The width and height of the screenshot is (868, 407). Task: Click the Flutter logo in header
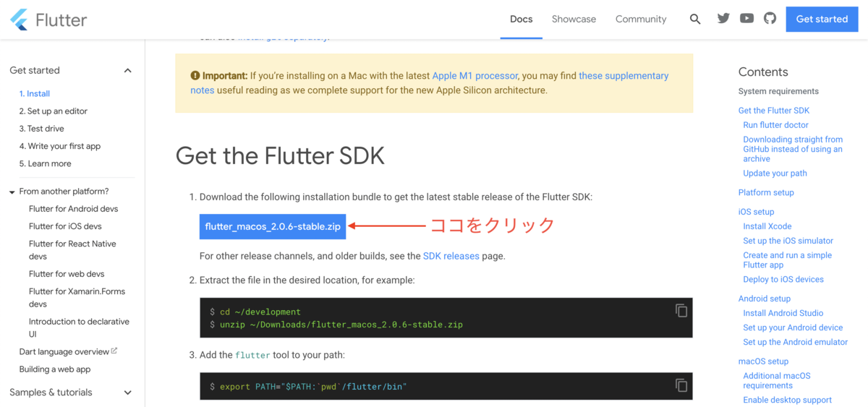pos(48,20)
